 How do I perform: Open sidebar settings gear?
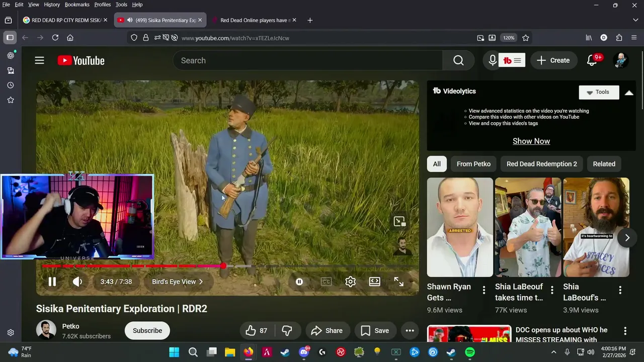(x=11, y=332)
